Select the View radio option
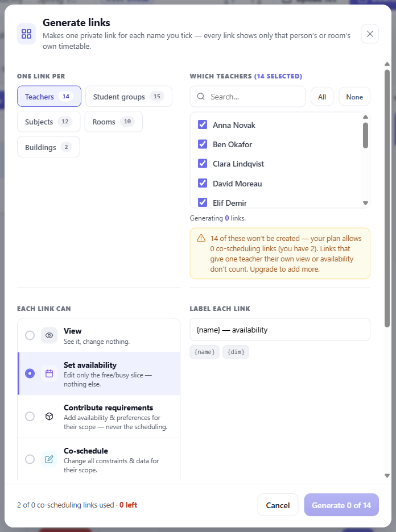The width and height of the screenshot is (396, 532). pos(30,335)
